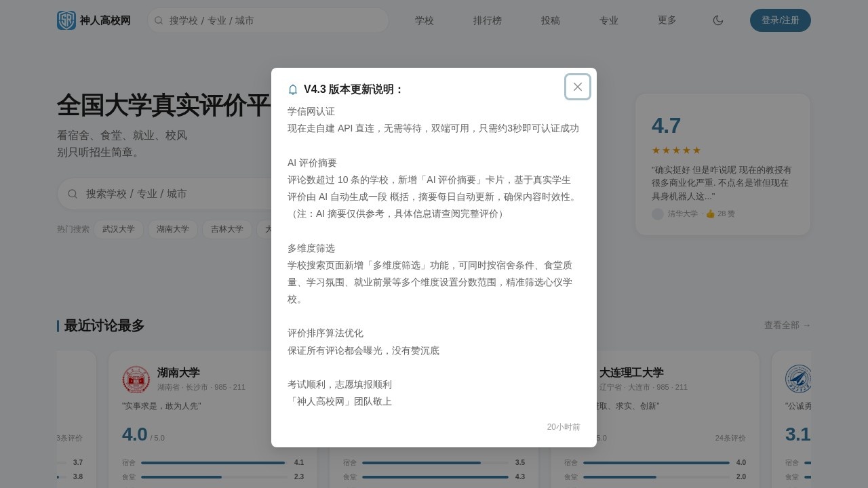Focus the top 搜学校 / 专业 / 城市 search field
Image resolution: width=868 pixels, height=488 pixels.
[x=269, y=20]
